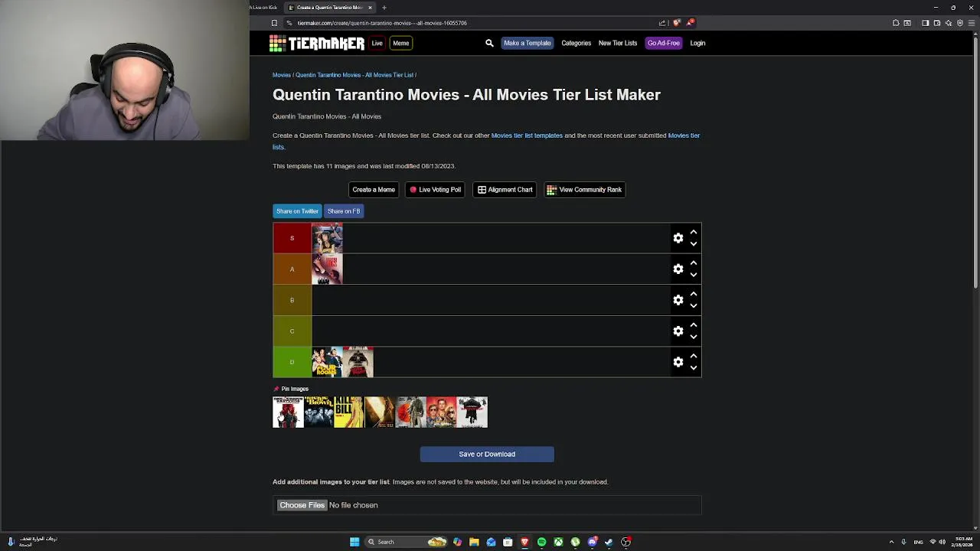Screen dimensions: 980x551
Task: Click Go Ad-Free button
Action: point(663,44)
